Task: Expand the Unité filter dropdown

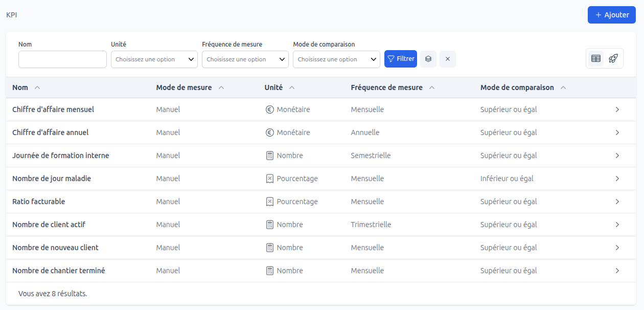Action: 154,59
